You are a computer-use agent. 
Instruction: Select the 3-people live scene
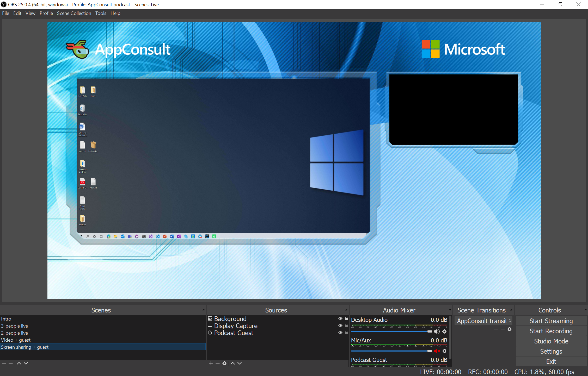pos(15,326)
